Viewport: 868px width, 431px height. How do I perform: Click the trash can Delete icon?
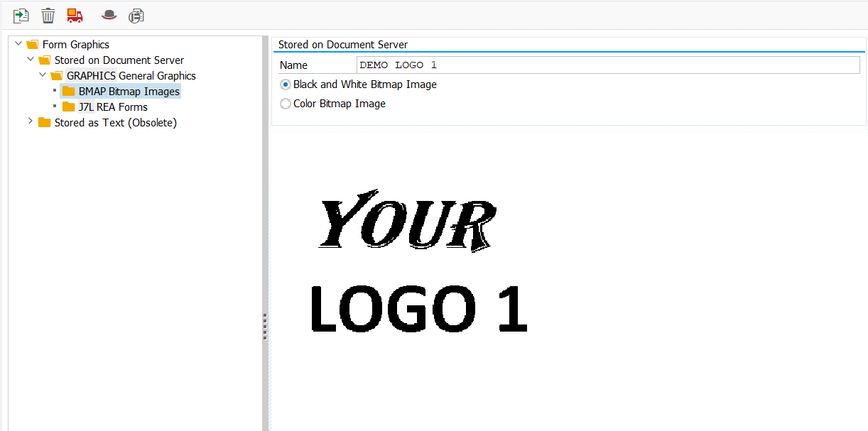[48, 15]
